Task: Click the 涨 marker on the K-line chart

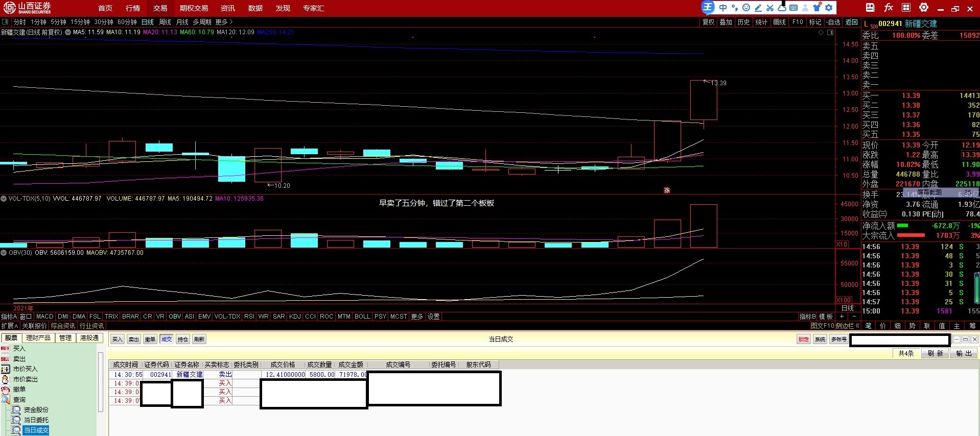Action: [x=667, y=190]
